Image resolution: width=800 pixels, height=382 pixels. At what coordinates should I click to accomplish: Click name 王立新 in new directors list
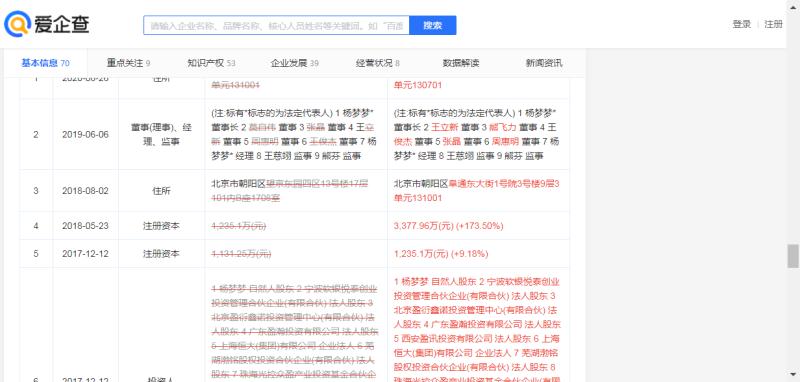coord(444,127)
